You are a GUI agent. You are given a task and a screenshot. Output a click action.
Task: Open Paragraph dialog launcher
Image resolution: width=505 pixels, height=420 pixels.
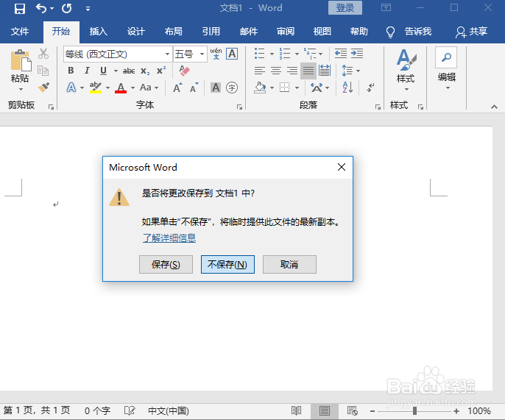pos(378,107)
